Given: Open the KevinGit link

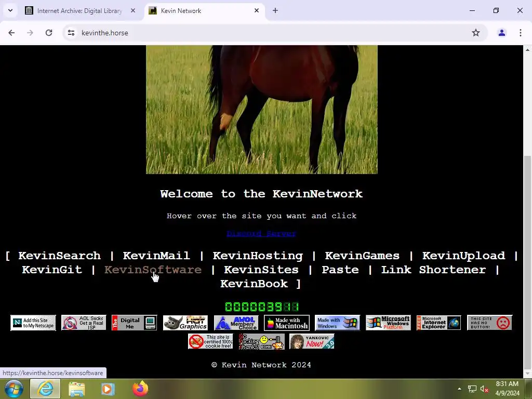Looking at the screenshot, I should (52, 270).
